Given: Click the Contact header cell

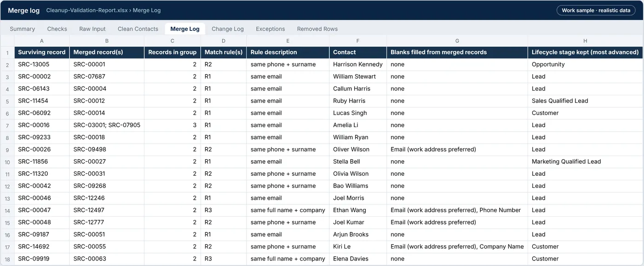Looking at the screenshot, I should click(358, 52).
